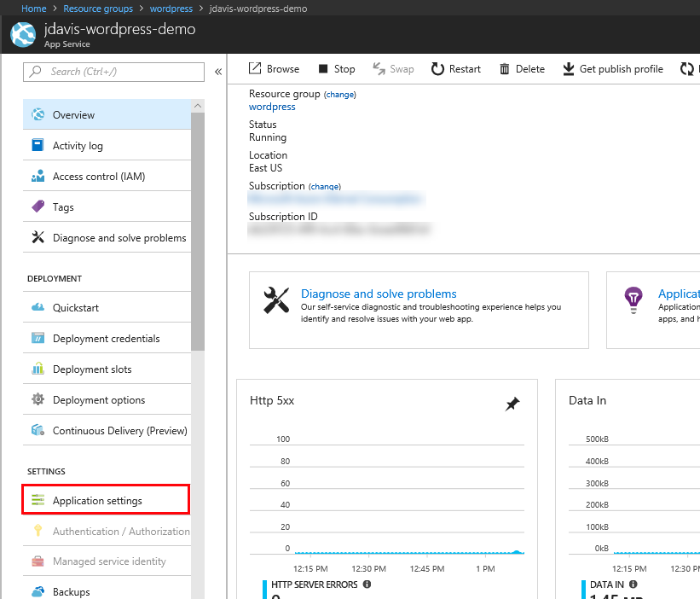Click the sidebar scrollbar thumb

pos(198,231)
